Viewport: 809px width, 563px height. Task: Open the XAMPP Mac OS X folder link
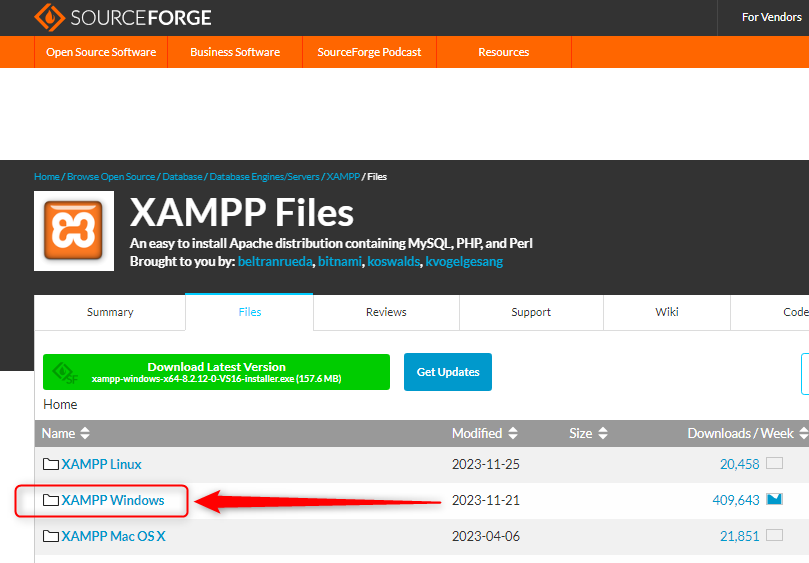tap(114, 536)
